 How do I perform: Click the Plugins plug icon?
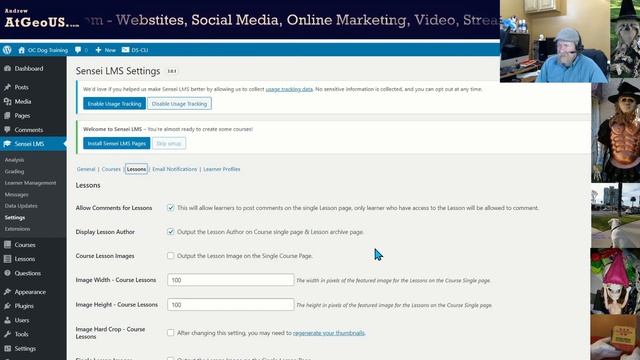(x=7, y=306)
